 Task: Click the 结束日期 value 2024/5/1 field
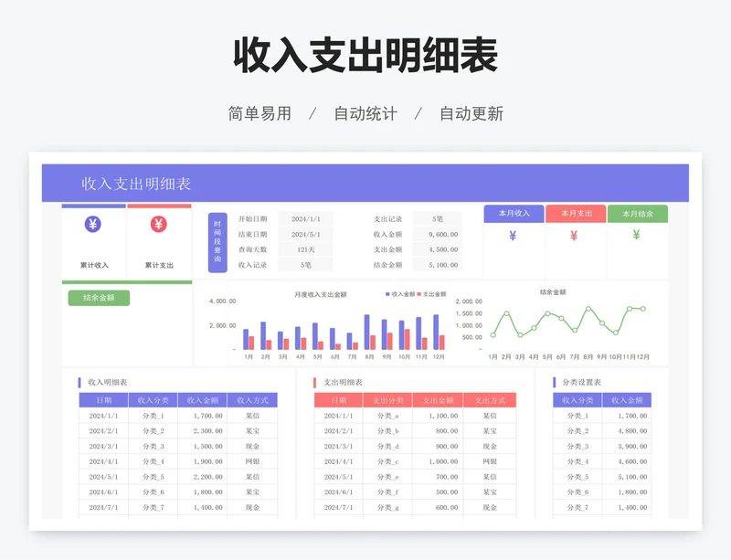pos(306,235)
